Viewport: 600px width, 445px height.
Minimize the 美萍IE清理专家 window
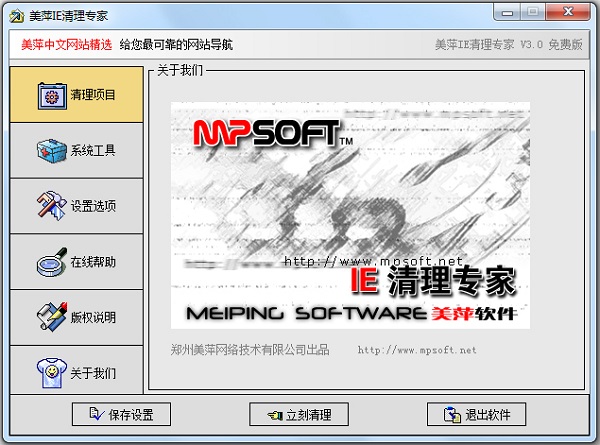click(507, 13)
